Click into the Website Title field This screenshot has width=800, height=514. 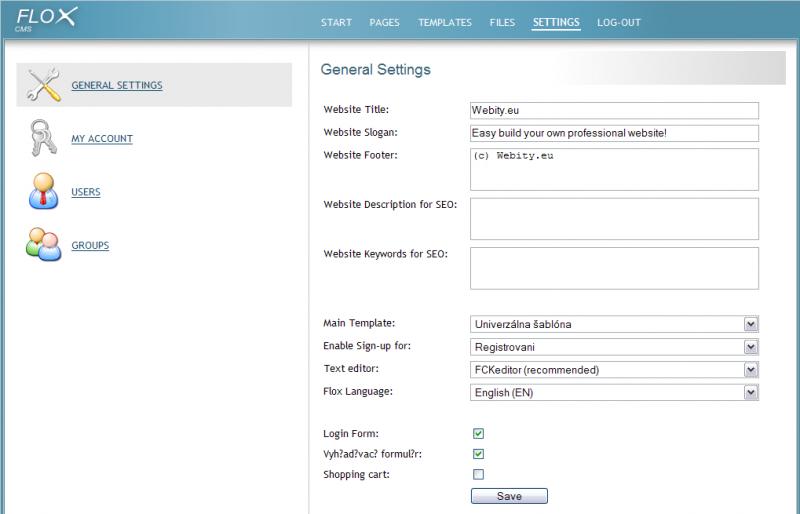[x=614, y=110]
